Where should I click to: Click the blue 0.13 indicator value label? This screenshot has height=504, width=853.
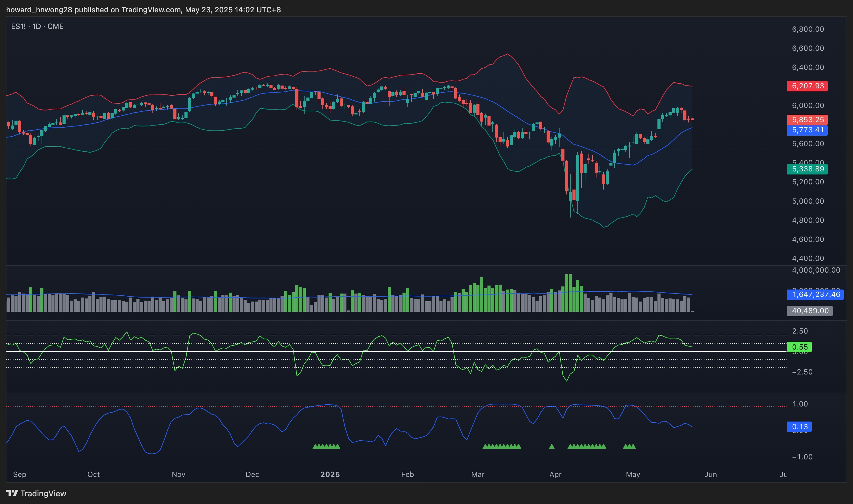click(799, 427)
